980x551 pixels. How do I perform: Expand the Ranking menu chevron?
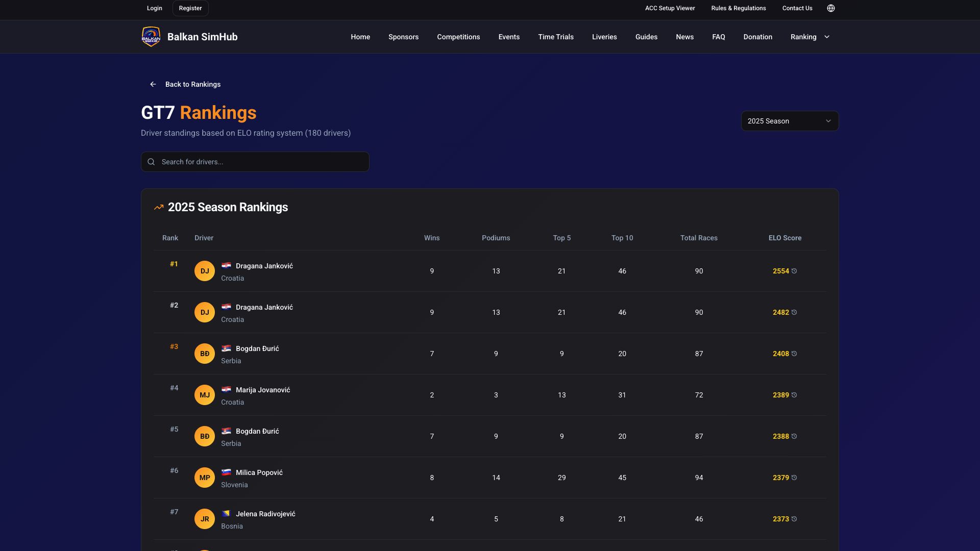[x=827, y=37]
